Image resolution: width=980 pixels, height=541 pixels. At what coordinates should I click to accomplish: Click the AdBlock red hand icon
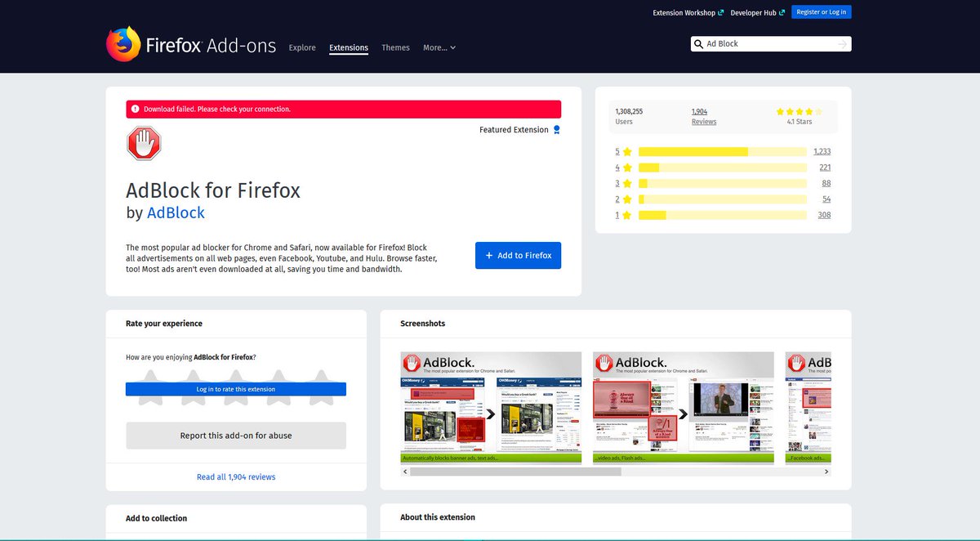144,143
